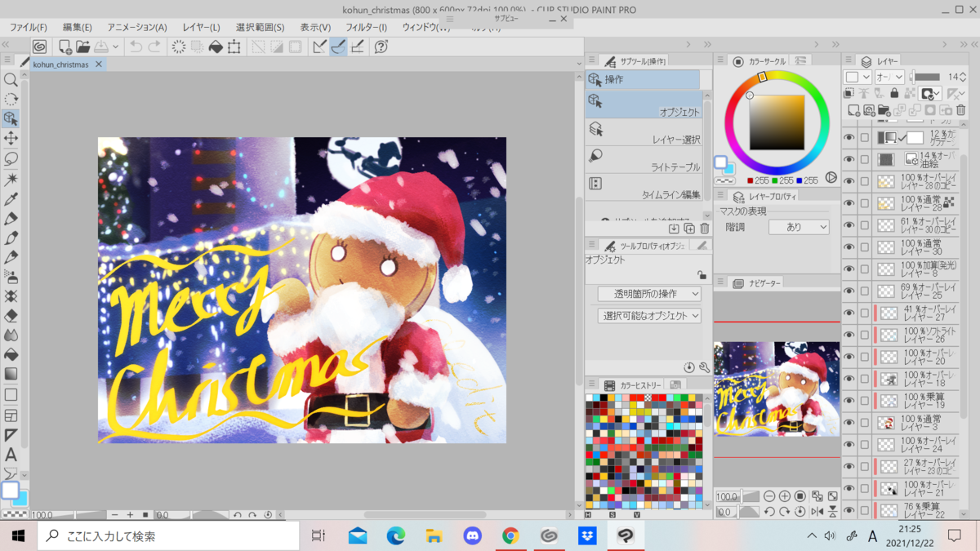This screenshot has width=980, height=551.
Task: Open ファイル(F) menu
Action: [x=28, y=27]
